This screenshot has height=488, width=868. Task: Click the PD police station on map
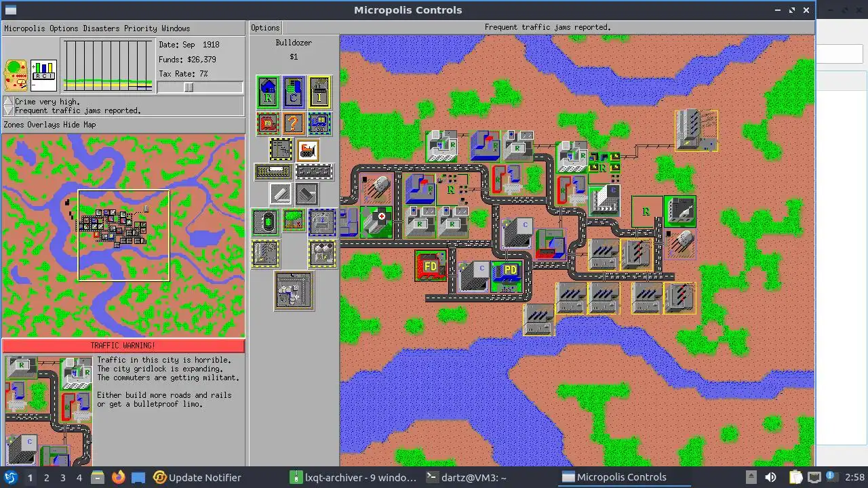point(507,277)
